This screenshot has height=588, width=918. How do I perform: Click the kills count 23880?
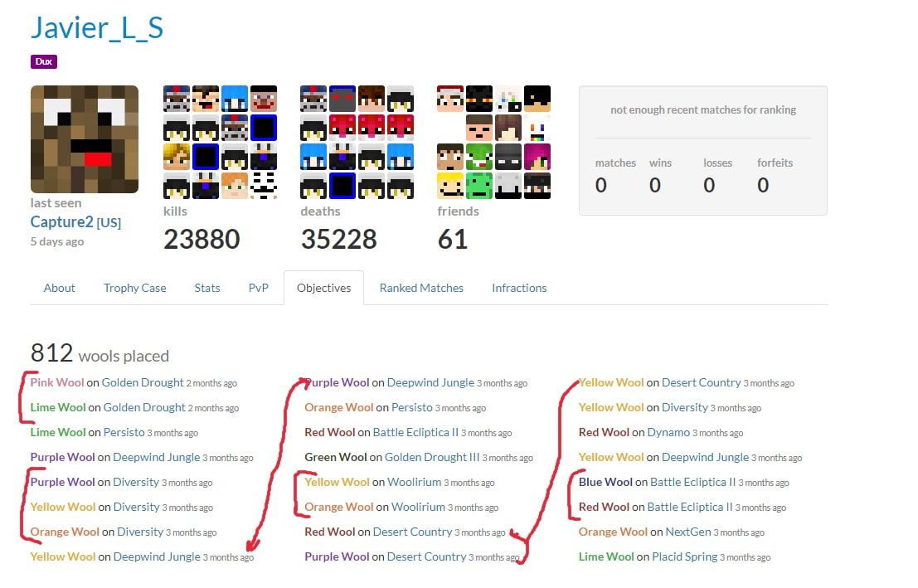click(x=202, y=239)
